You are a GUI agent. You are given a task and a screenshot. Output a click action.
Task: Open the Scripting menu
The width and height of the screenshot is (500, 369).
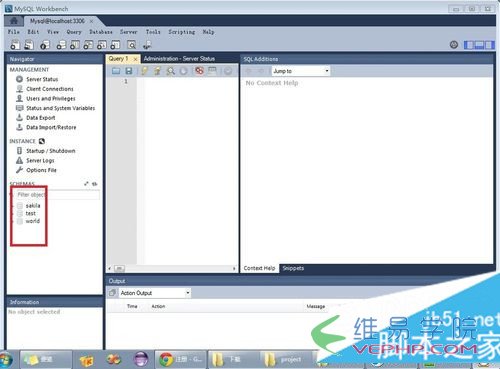[x=182, y=32]
